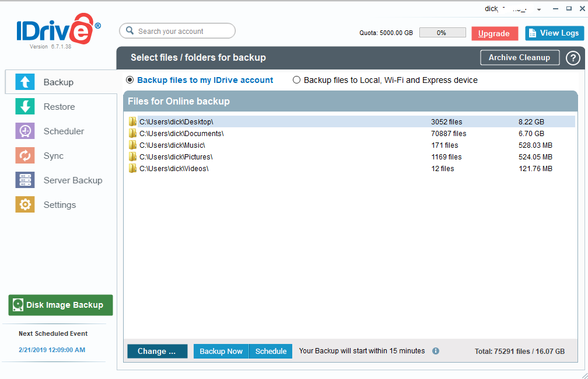The image size is (588, 379).
Task: Click the Version 6.7.1.38 label
Action: coord(50,47)
